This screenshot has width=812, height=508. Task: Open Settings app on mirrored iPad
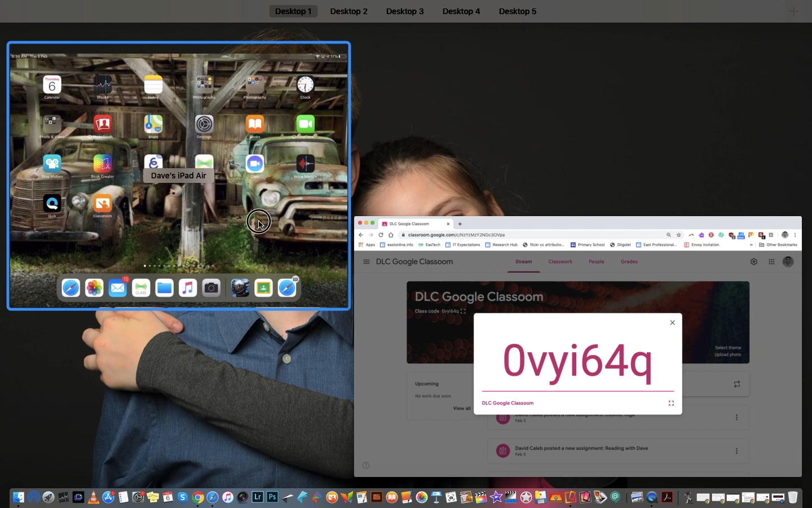click(x=204, y=124)
